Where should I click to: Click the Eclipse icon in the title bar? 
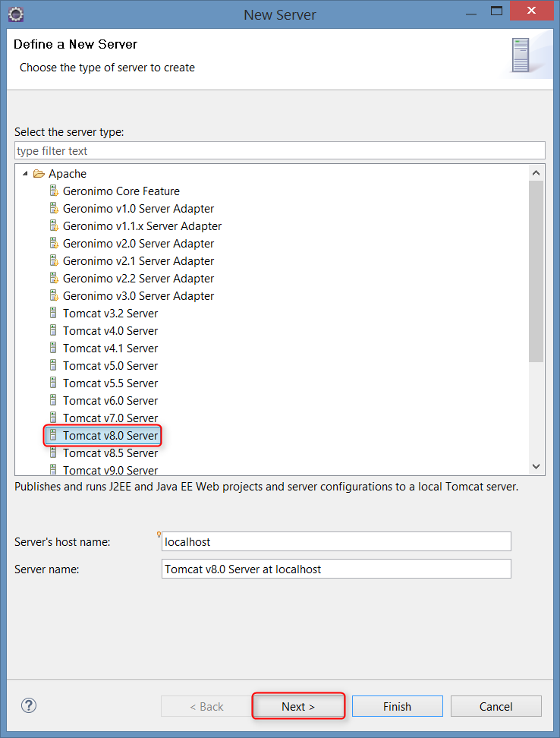click(x=16, y=14)
